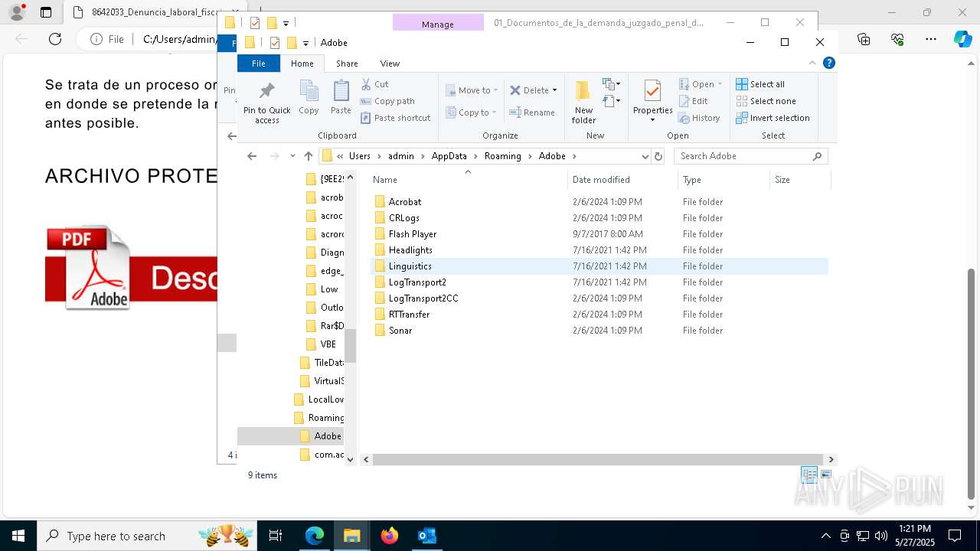Click the Rename button
This screenshot has height=551, width=980.
(x=532, y=112)
